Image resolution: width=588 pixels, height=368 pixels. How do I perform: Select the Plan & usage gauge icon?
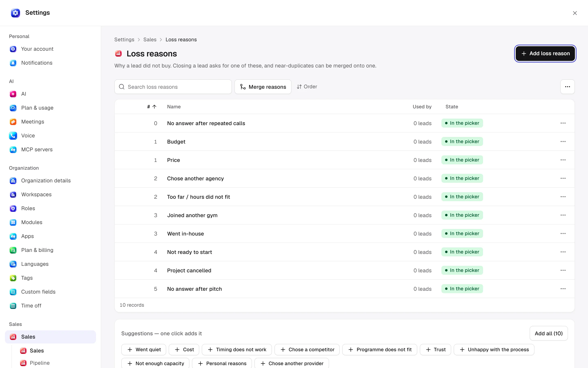click(x=13, y=108)
